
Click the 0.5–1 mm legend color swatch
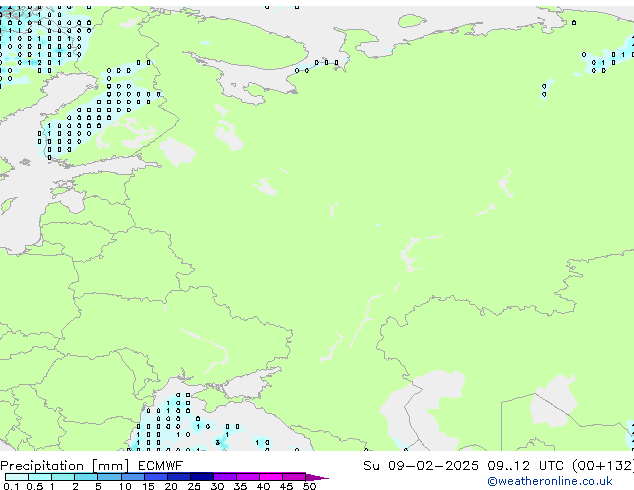click(x=40, y=477)
